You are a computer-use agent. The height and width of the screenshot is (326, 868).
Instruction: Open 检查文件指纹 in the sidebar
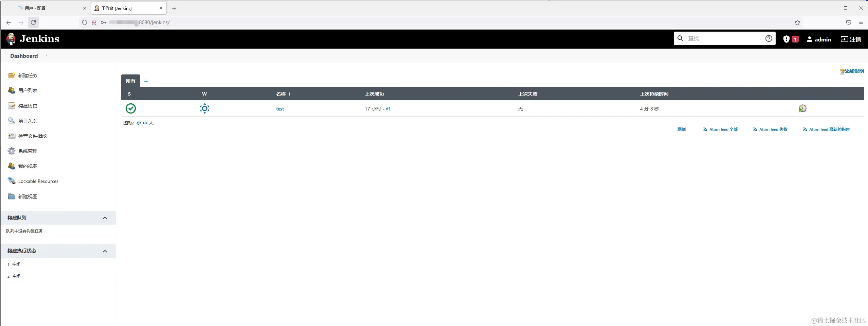(33, 136)
